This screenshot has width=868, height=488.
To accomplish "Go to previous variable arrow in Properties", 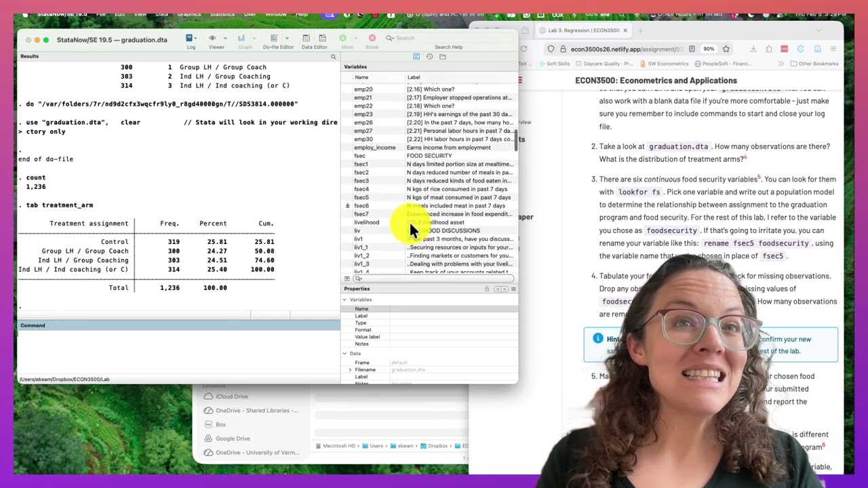I will tap(497, 289).
